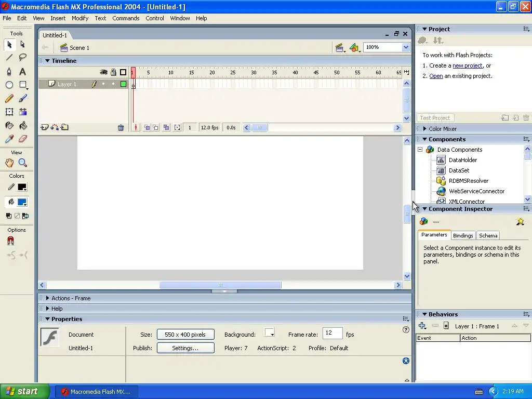Click the Edit Scene clapper icon
This screenshot has width=532, height=399.
point(340,48)
